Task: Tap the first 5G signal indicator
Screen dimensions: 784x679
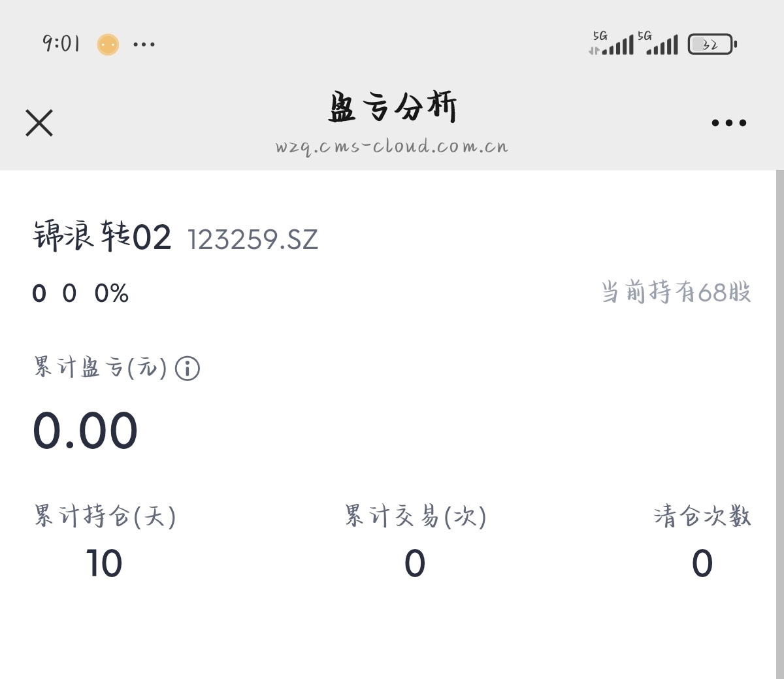Action: point(612,44)
